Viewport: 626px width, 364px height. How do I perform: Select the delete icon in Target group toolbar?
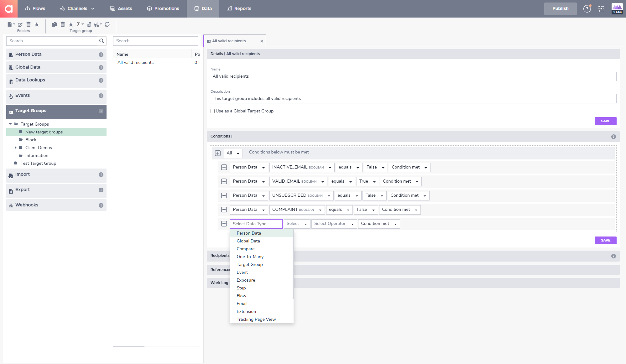coord(63,24)
